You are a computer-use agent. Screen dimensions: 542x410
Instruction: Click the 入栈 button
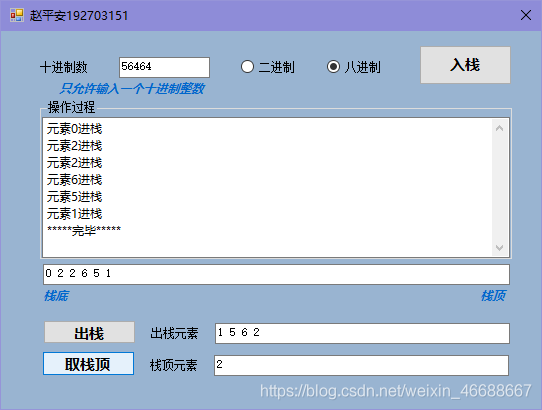pos(465,65)
